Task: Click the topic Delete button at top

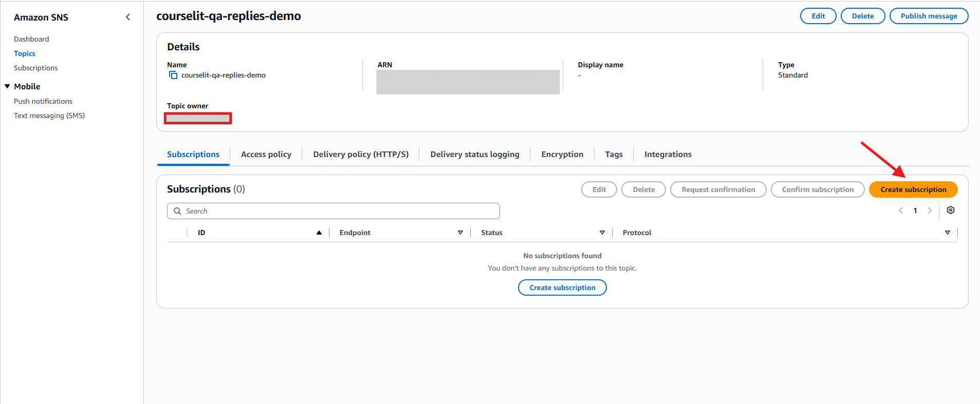Action: [x=863, y=16]
